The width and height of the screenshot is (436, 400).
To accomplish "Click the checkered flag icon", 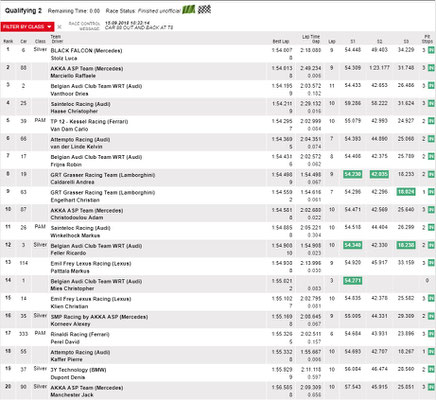I will 204,10.
